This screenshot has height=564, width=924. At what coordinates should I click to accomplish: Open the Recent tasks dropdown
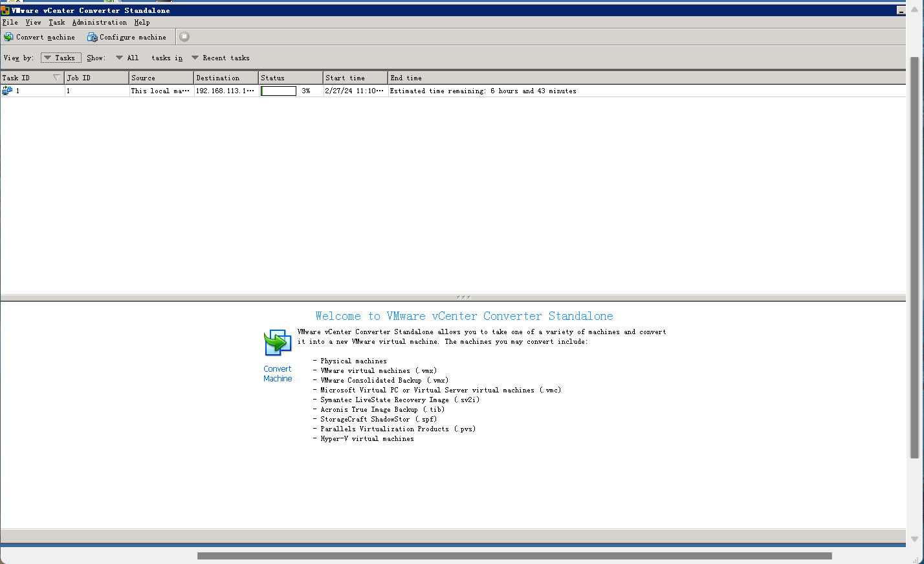(x=221, y=58)
